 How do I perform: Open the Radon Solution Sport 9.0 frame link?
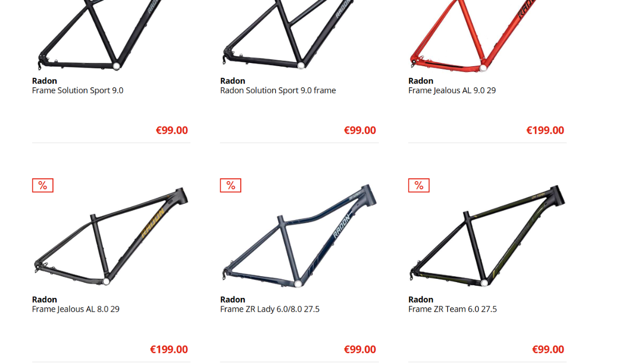pos(278,90)
